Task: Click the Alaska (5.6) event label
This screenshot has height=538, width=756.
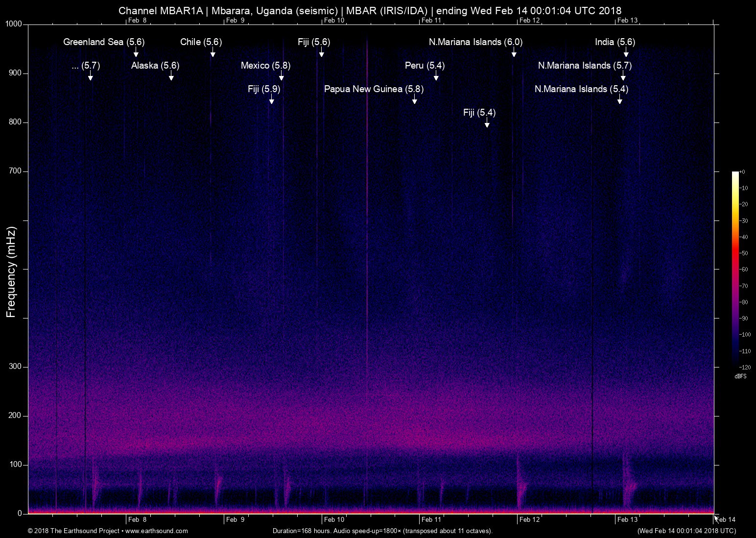Action: click(155, 66)
